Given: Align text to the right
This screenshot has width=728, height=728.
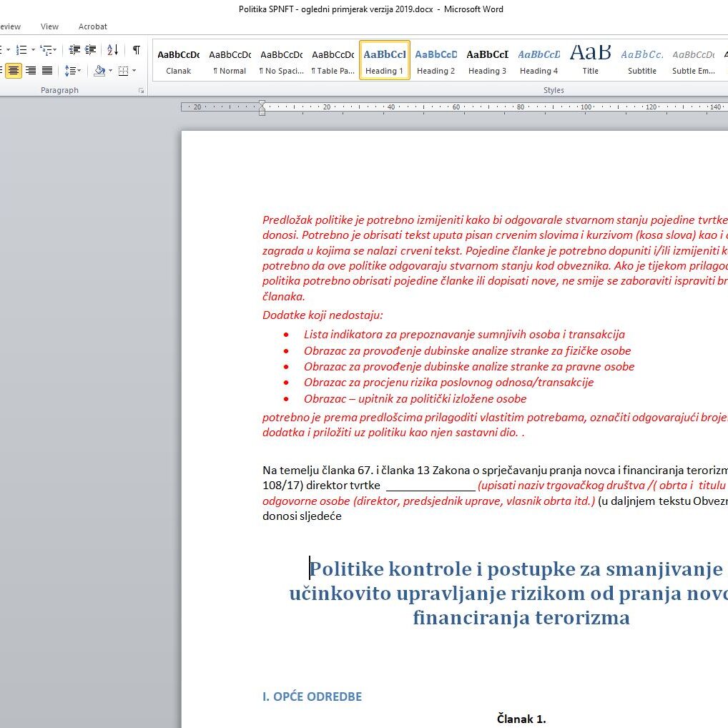Looking at the screenshot, I should tap(31, 71).
